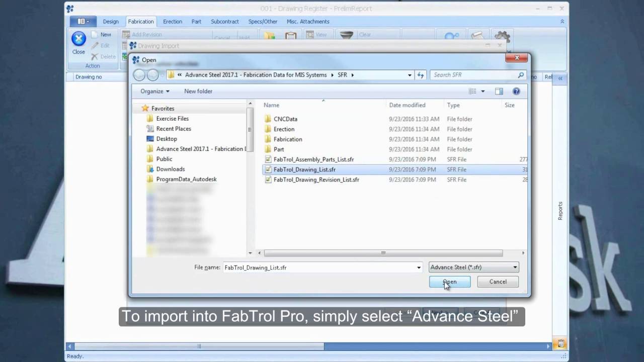The width and height of the screenshot is (644, 362).
Task: Open the settings gear in the ribbon
Action: click(x=502, y=36)
